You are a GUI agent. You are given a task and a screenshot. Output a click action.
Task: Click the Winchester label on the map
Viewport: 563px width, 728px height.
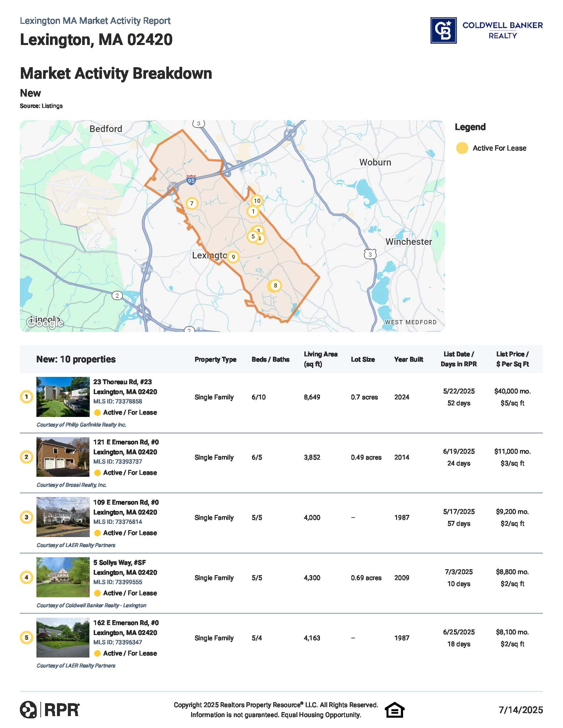[409, 242]
